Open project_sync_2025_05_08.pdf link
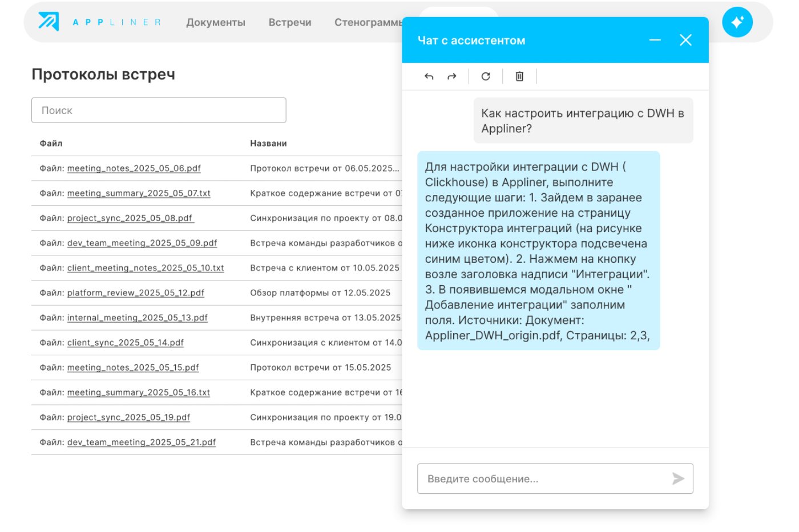The height and width of the screenshot is (532, 799). (x=130, y=218)
